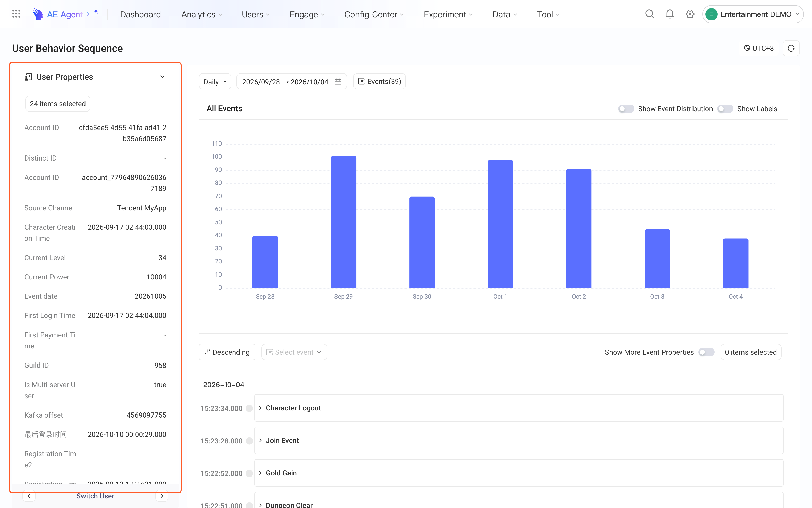Open the Engage menu
The image size is (812, 508).
(x=307, y=14)
